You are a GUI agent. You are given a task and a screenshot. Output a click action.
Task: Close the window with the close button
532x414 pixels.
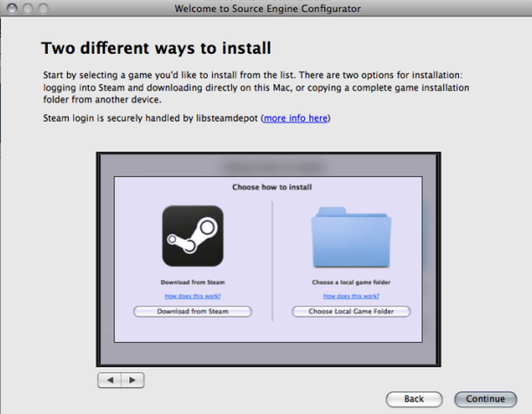[12, 8]
